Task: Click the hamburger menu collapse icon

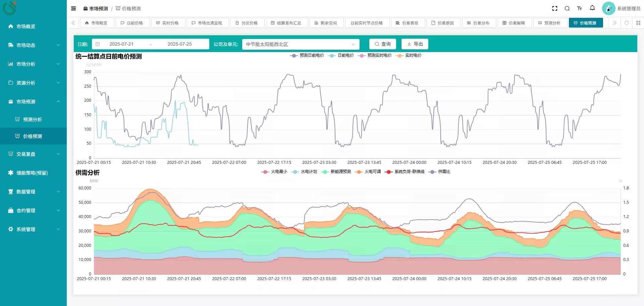Action: [x=73, y=9]
